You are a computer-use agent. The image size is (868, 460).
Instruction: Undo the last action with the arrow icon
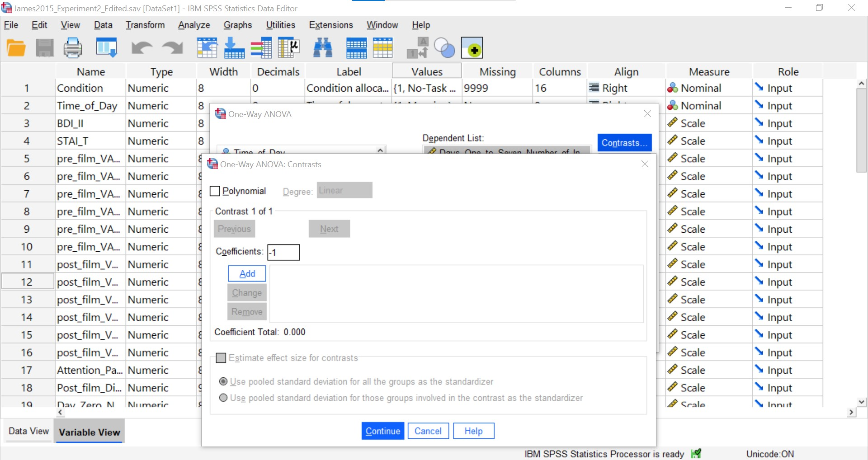(142, 48)
